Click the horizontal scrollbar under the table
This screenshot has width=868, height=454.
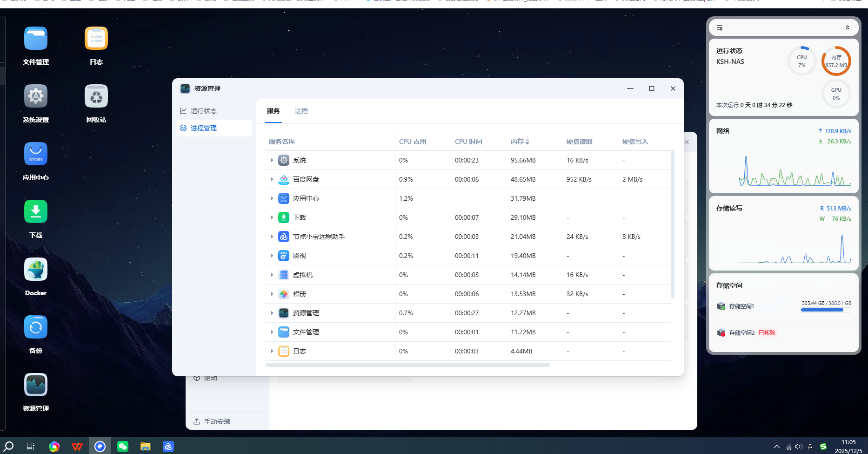point(407,365)
